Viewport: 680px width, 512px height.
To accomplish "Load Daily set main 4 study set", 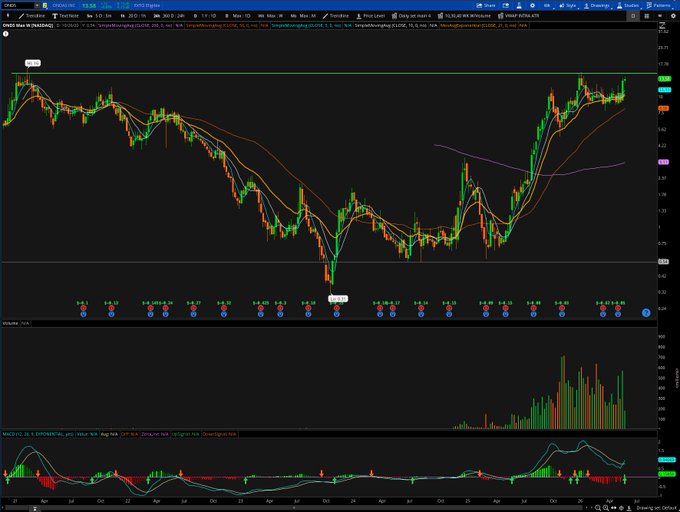I will (411, 16).
